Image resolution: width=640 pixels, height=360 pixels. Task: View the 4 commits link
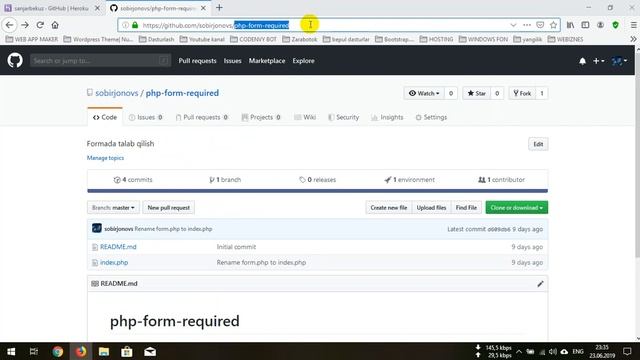point(133,180)
